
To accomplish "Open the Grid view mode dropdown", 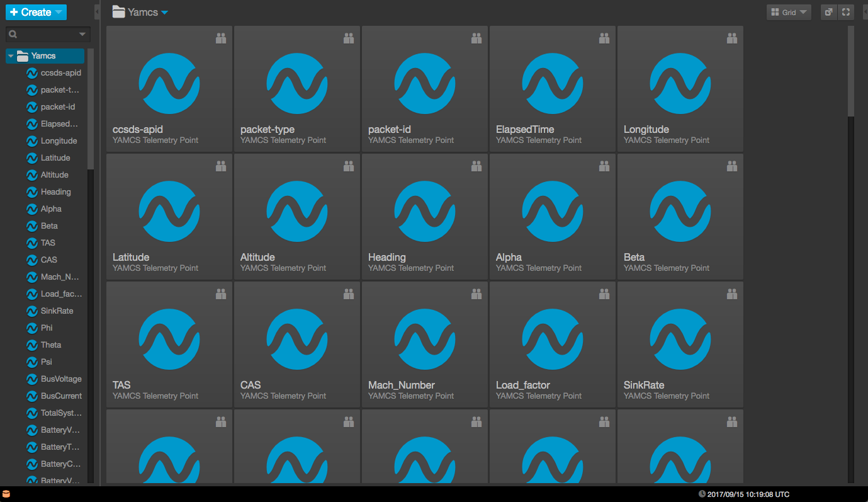I will point(789,12).
